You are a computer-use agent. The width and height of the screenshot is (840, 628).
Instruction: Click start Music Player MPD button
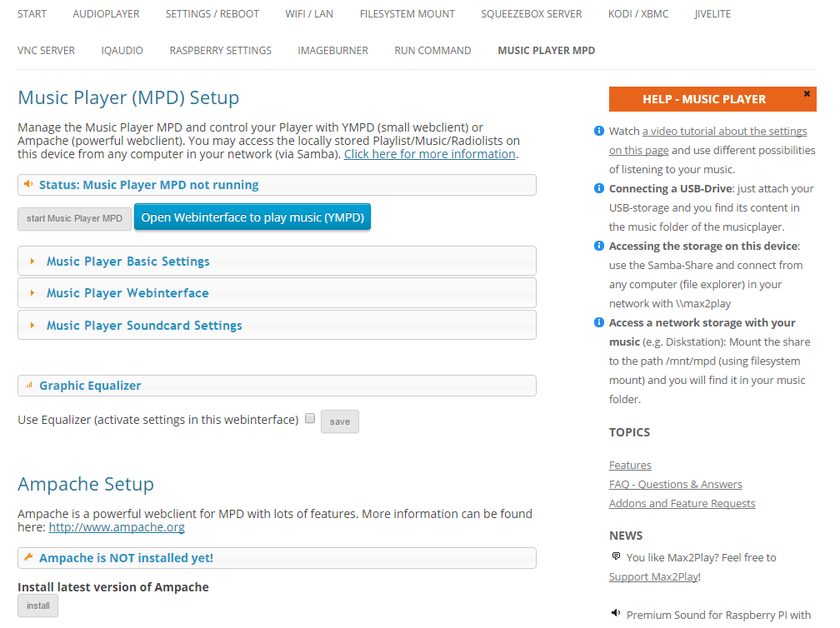74,218
